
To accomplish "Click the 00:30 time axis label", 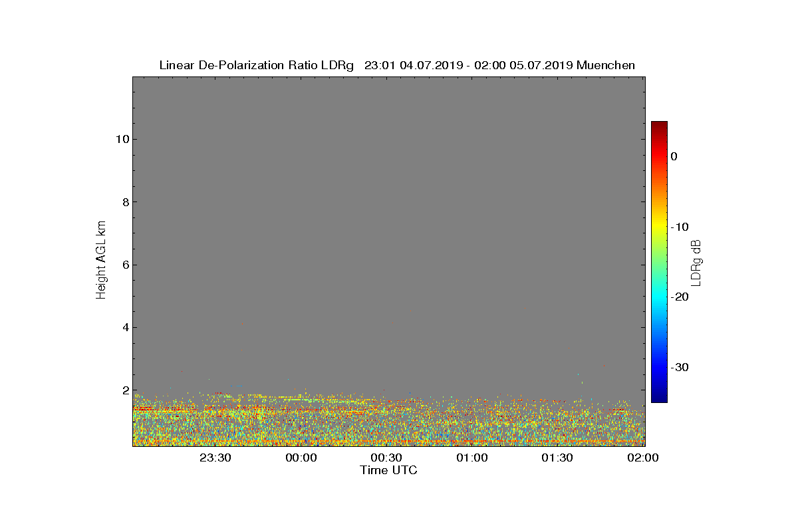I will click(x=386, y=458).
